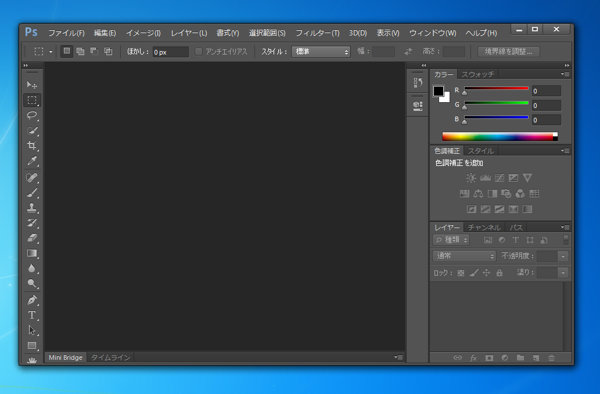Open the Filter menu
The image size is (600, 394).
pyautogui.click(x=317, y=33)
